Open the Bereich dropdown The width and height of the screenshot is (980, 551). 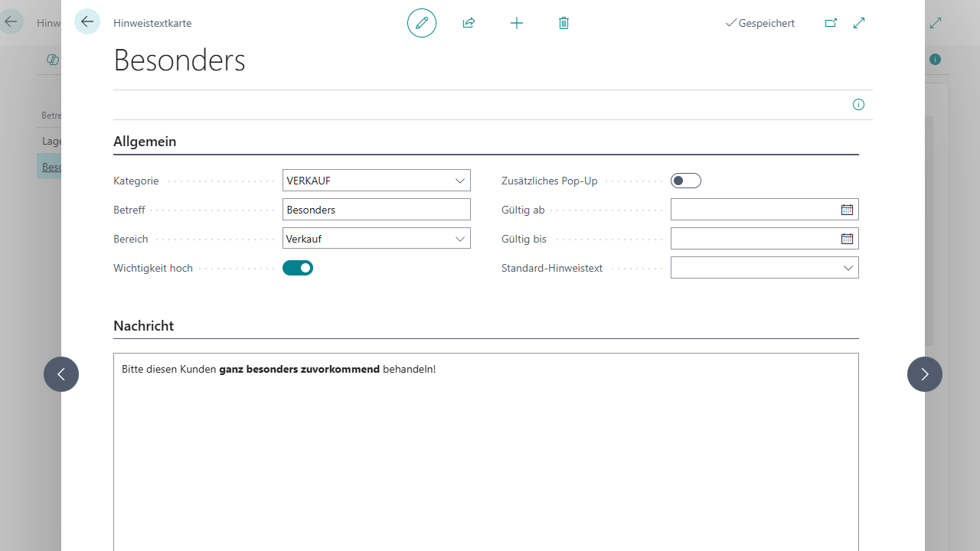pyautogui.click(x=459, y=239)
